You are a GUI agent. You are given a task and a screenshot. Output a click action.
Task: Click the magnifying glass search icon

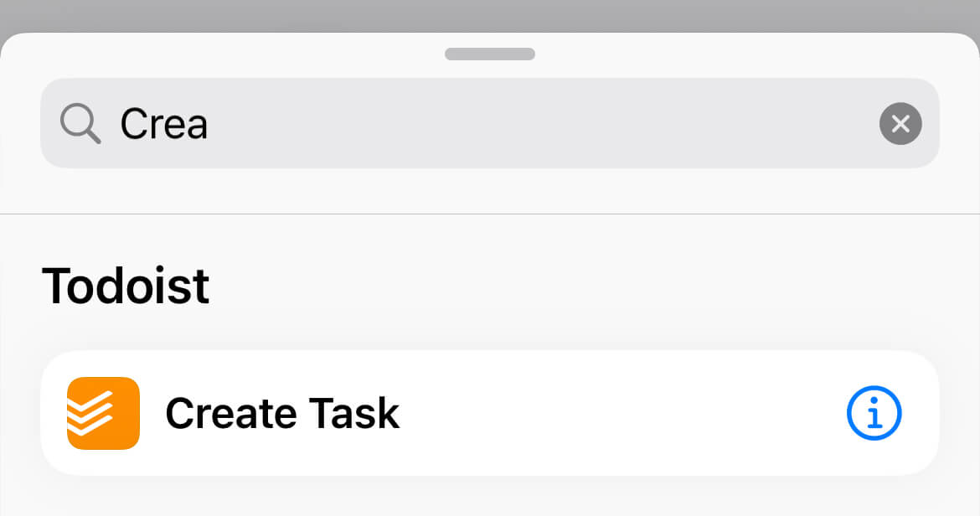pyautogui.click(x=80, y=123)
